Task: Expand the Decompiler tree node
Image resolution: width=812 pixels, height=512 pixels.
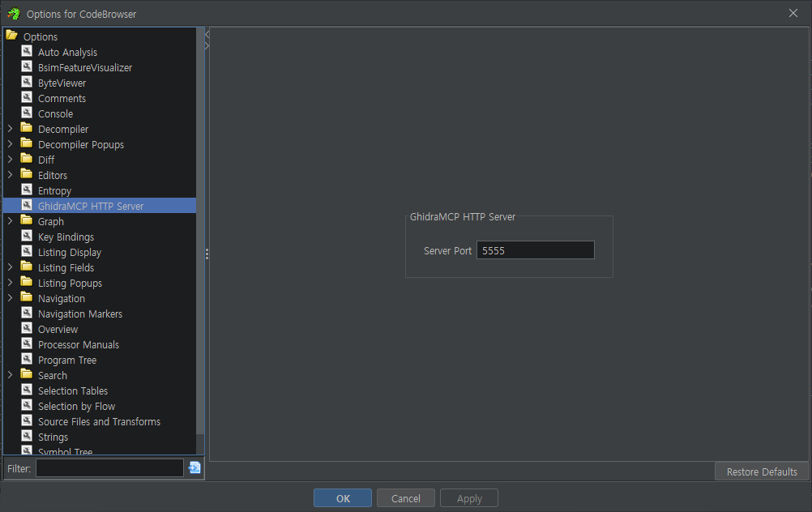Action: (x=10, y=128)
